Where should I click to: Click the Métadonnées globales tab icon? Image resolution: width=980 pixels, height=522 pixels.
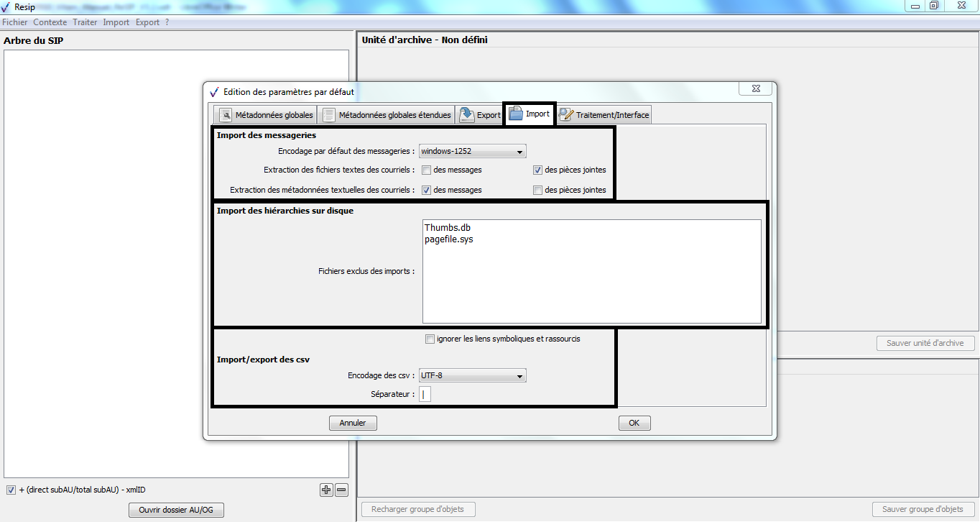(226, 115)
